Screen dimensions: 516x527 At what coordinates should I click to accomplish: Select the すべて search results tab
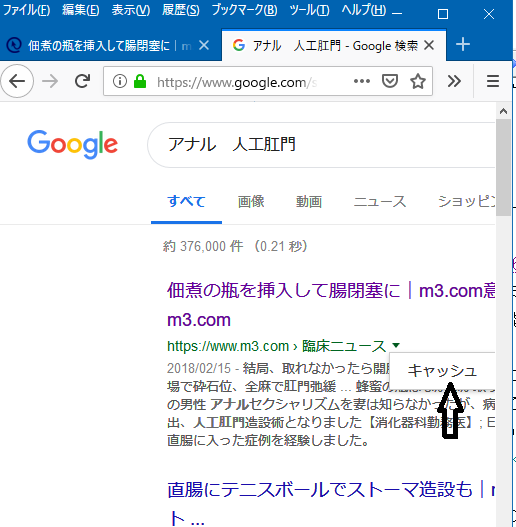point(186,202)
